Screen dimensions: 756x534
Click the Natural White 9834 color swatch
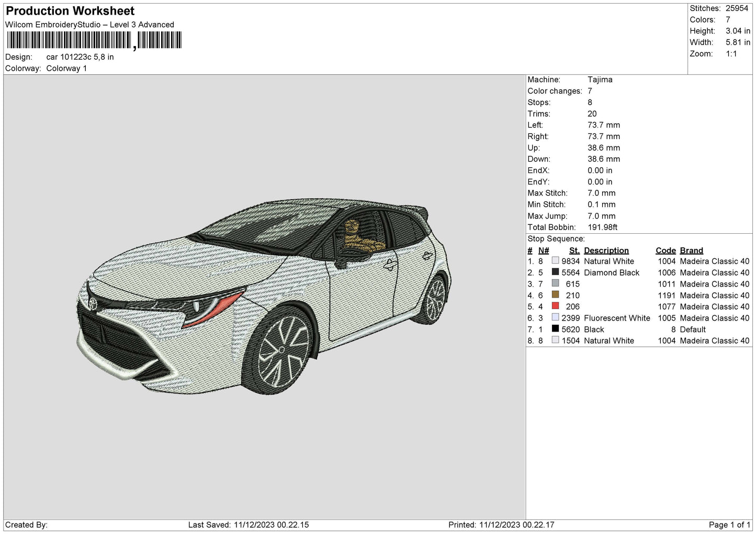point(555,261)
